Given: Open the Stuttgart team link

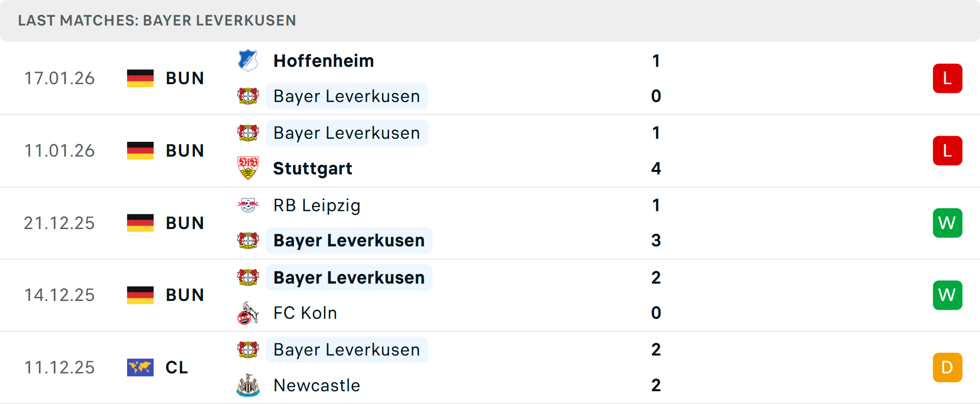Looking at the screenshot, I should 312,168.
